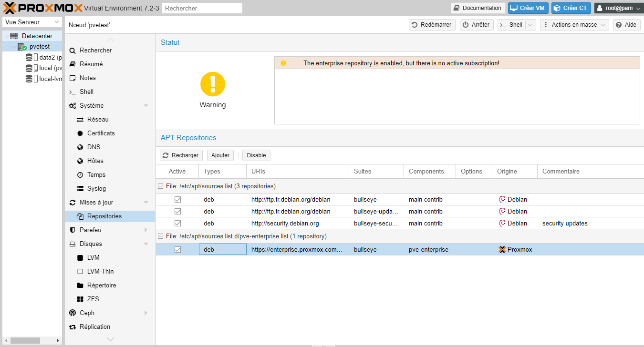Click the Hôtes globe icon
The image size is (644, 347).
point(80,161)
